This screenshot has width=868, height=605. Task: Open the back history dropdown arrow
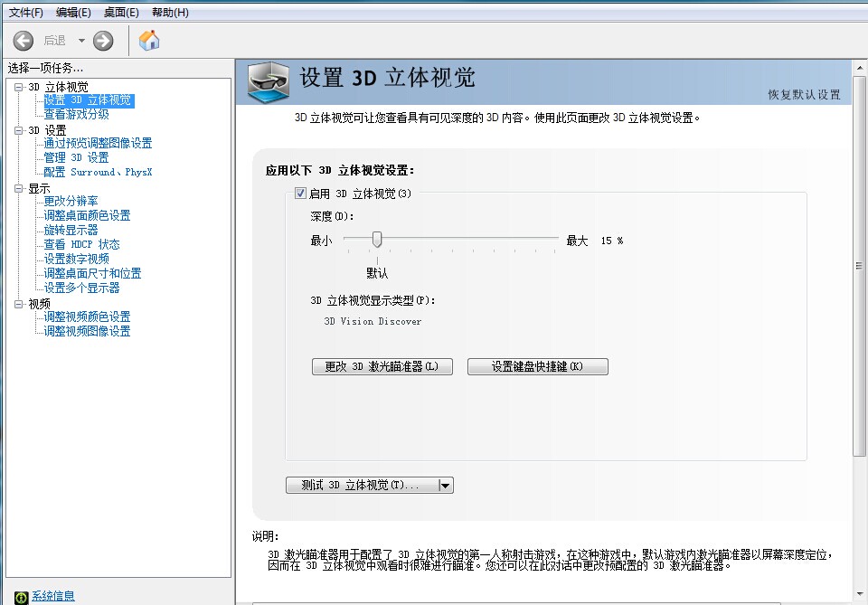click(x=81, y=41)
